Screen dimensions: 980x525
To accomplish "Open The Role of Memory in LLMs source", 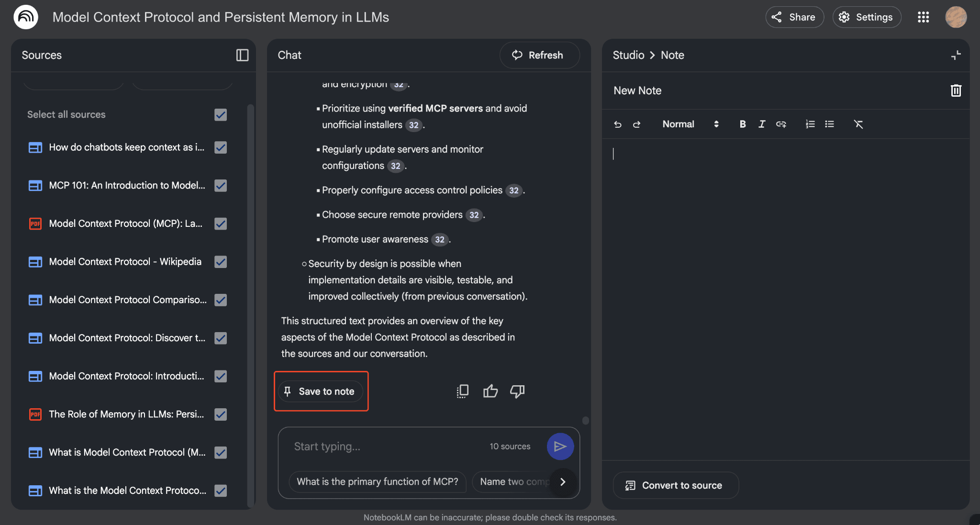I will pyautogui.click(x=126, y=414).
